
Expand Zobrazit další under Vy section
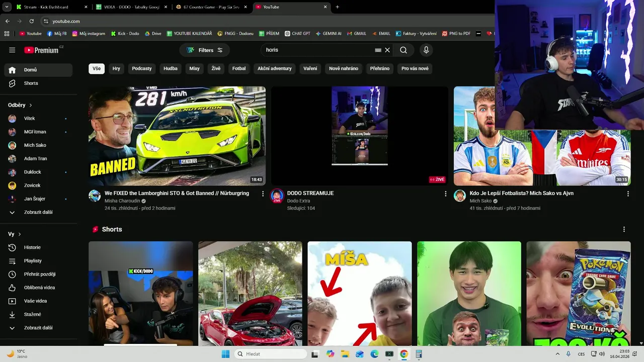tap(38, 328)
